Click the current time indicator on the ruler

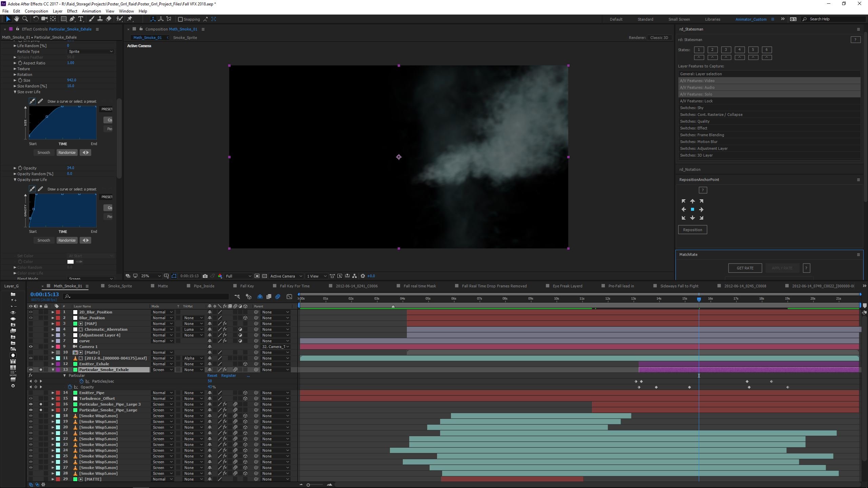699,299
